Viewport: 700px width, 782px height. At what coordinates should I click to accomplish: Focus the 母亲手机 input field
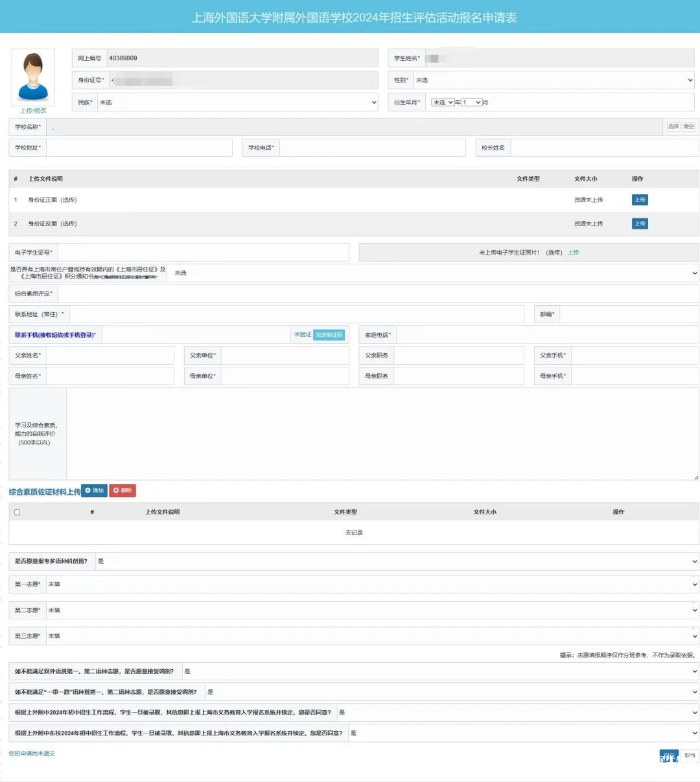[635, 376]
